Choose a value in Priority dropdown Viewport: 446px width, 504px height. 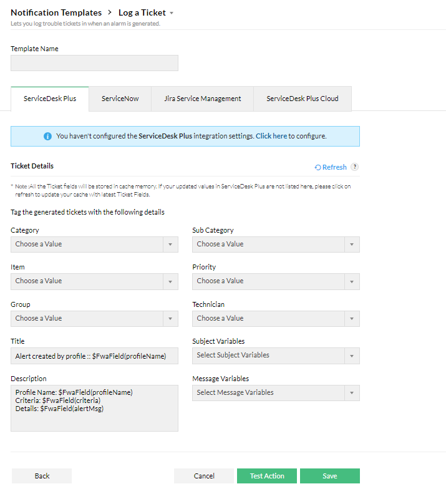coord(276,281)
